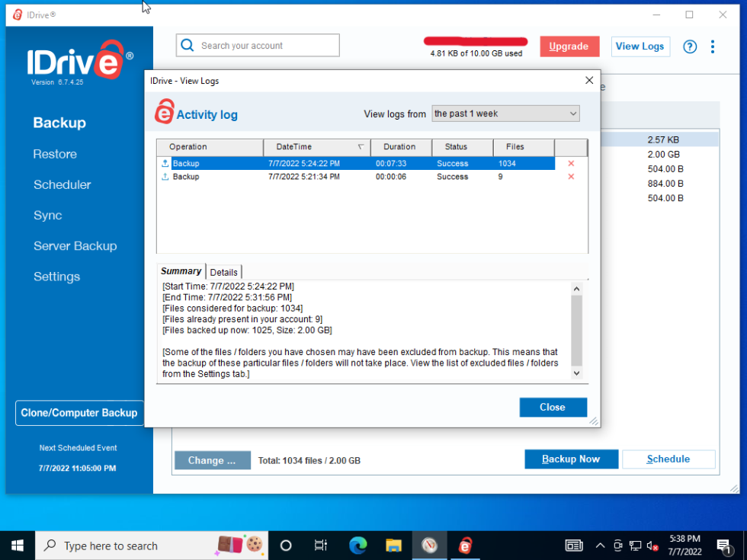Sort by Files column header
This screenshot has width=747, height=560.
(x=524, y=147)
